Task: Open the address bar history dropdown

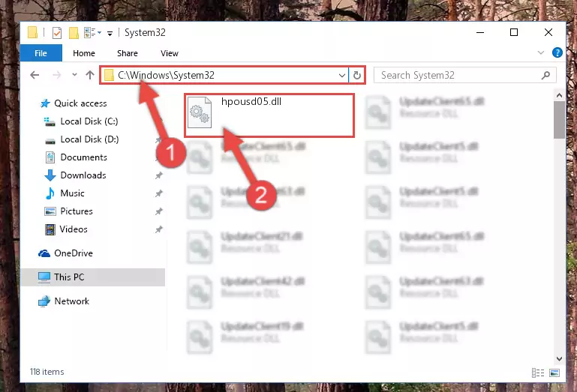Action: tap(342, 76)
